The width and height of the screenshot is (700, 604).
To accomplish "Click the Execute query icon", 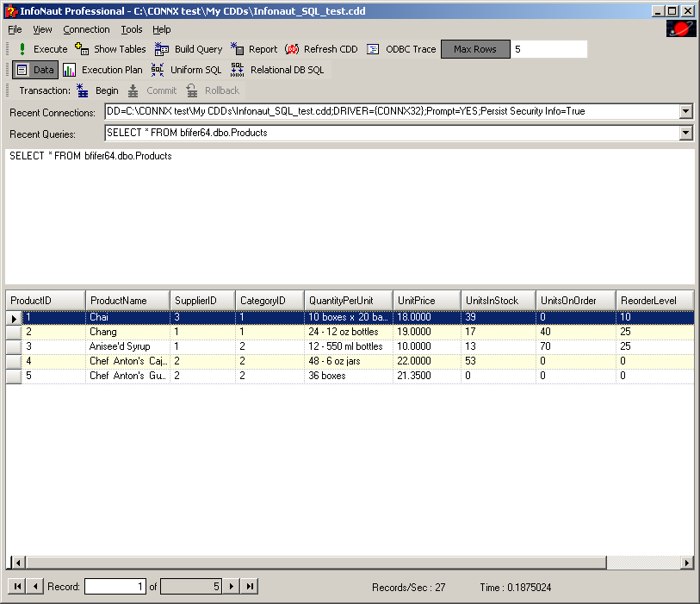I will pyautogui.click(x=22, y=49).
